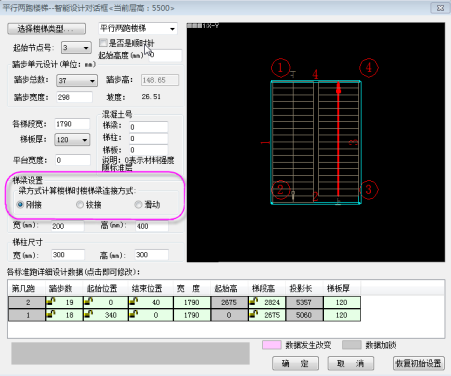Click the 踏步数 column header
The width and height of the screenshot is (451, 376).
[64, 288]
